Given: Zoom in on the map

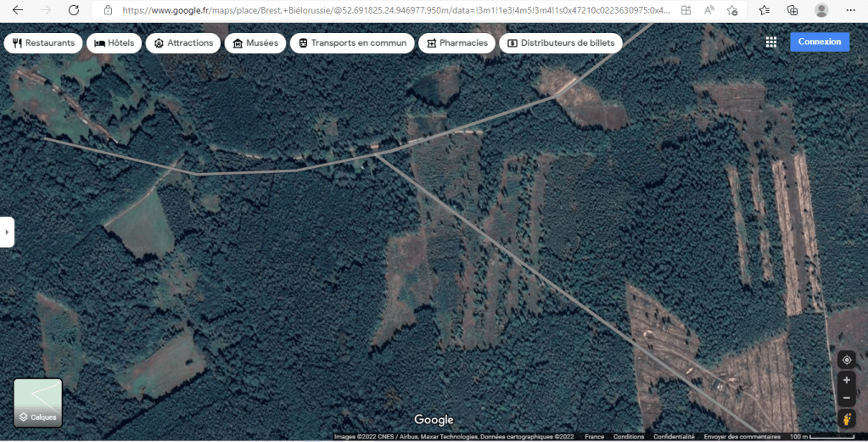Looking at the screenshot, I should [846, 380].
